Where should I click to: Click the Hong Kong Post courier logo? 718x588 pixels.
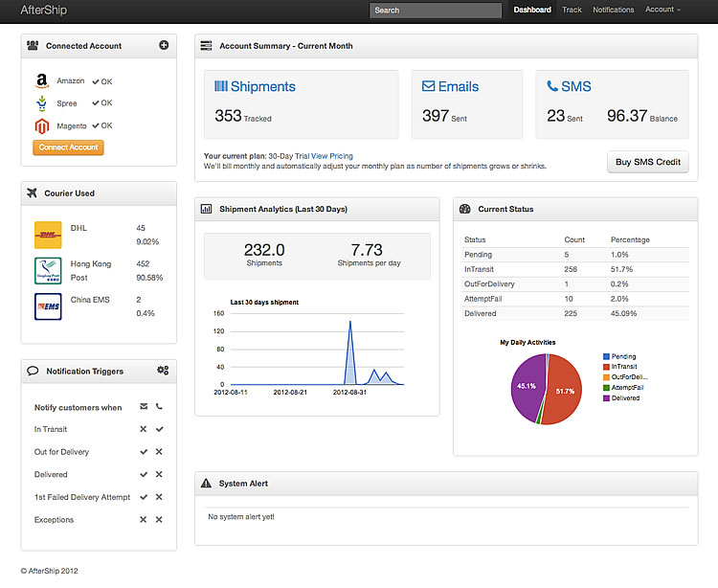[x=48, y=271]
